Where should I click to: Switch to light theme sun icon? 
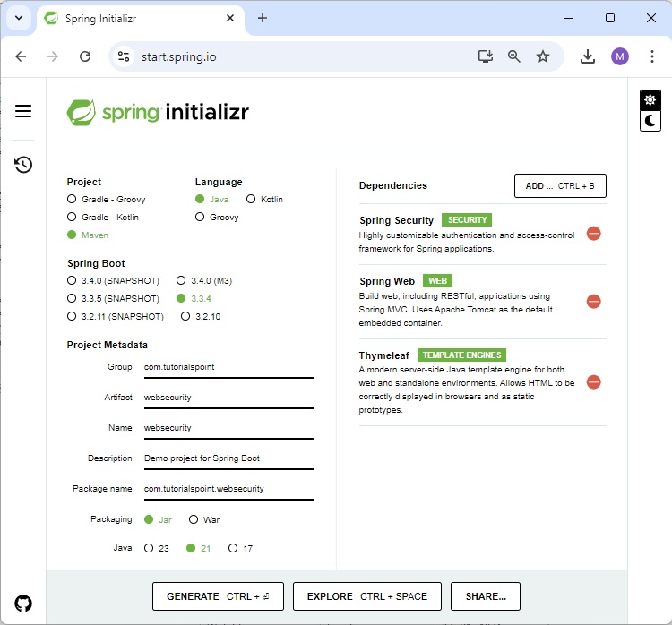[650, 100]
